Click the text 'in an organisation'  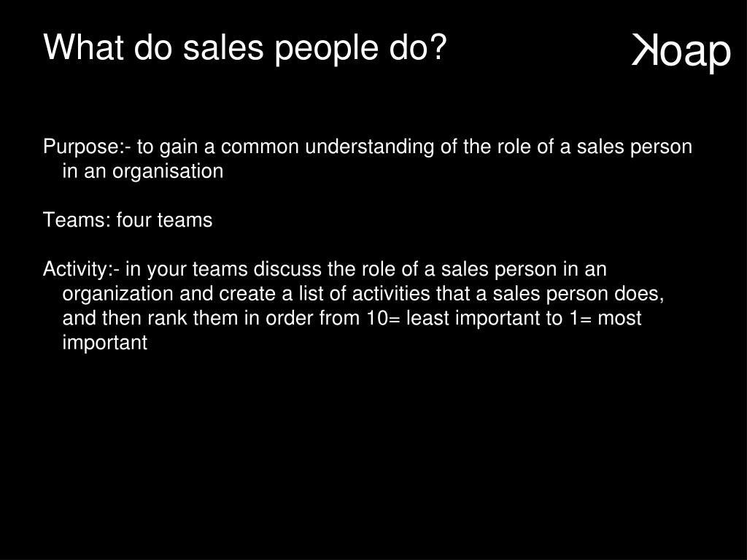pyautogui.click(x=143, y=171)
